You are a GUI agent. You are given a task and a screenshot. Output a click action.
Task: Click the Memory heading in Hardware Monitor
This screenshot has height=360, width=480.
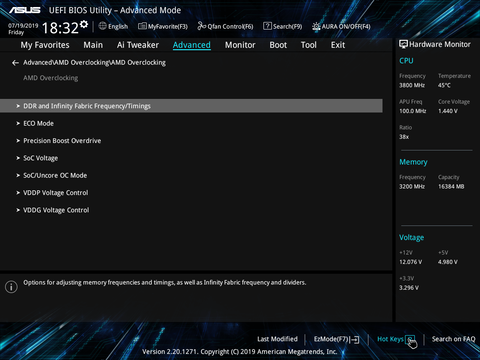point(413,162)
